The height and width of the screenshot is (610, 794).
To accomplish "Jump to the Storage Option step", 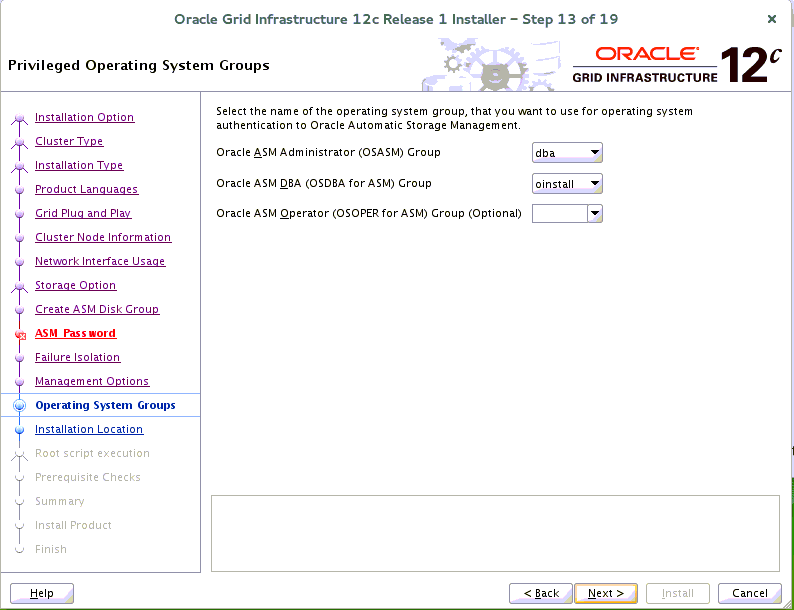I will coord(75,285).
